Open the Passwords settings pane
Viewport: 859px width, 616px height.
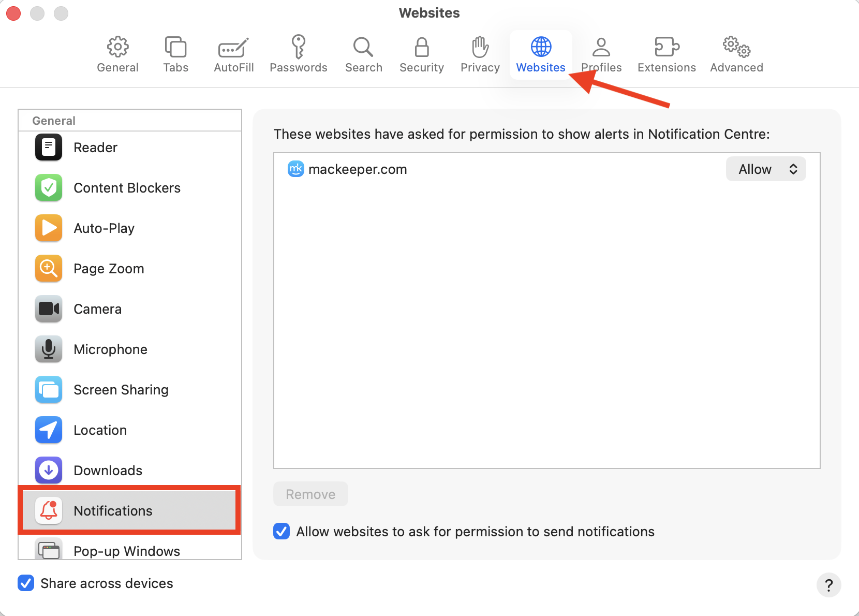click(299, 53)
